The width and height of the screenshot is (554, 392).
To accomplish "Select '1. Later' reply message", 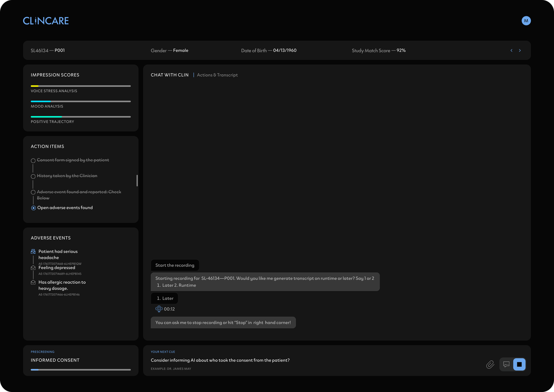I will [x=164, y=298].
